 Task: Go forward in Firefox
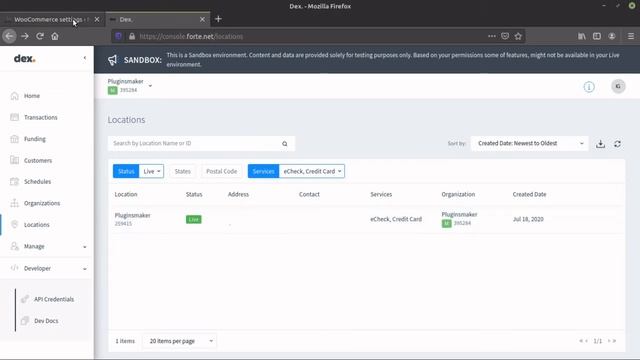[25, 36]
